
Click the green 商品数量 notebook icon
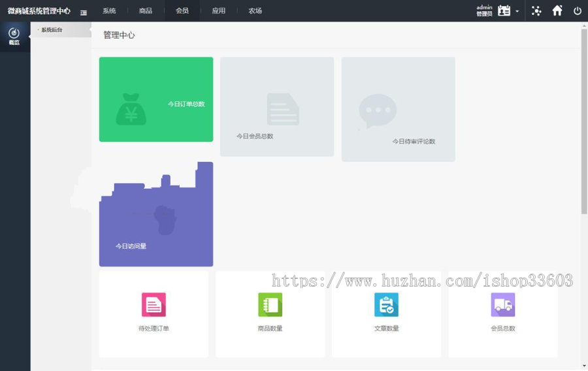(x=270, y=304)
